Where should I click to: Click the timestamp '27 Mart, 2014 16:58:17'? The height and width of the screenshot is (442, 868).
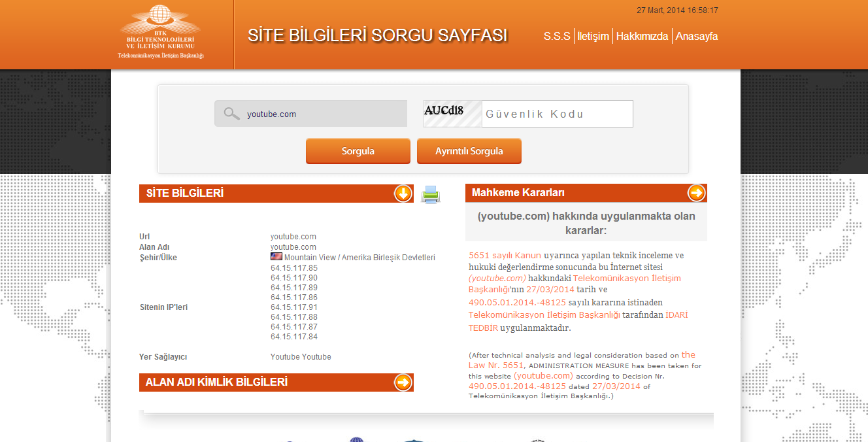(677, 10)
